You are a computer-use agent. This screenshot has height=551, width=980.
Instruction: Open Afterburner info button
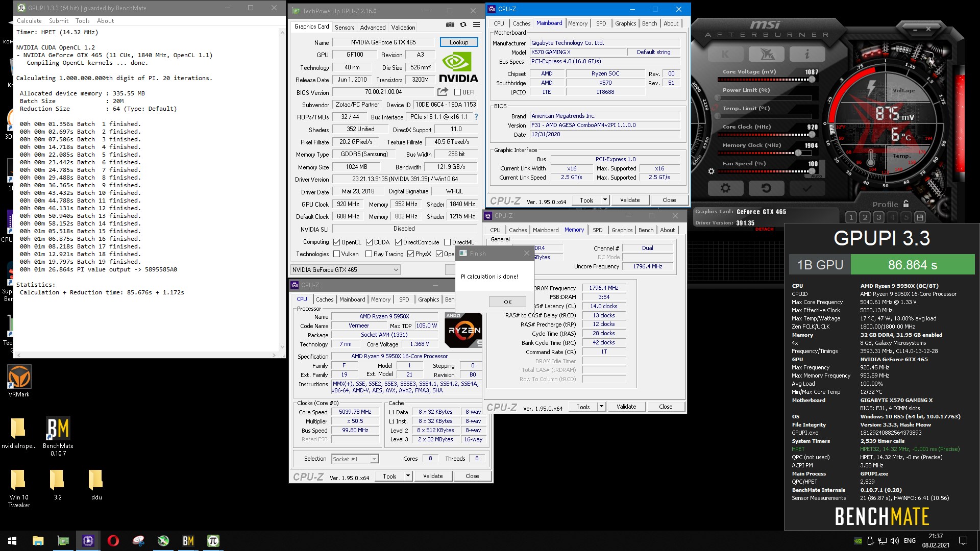tap(807, 54)
